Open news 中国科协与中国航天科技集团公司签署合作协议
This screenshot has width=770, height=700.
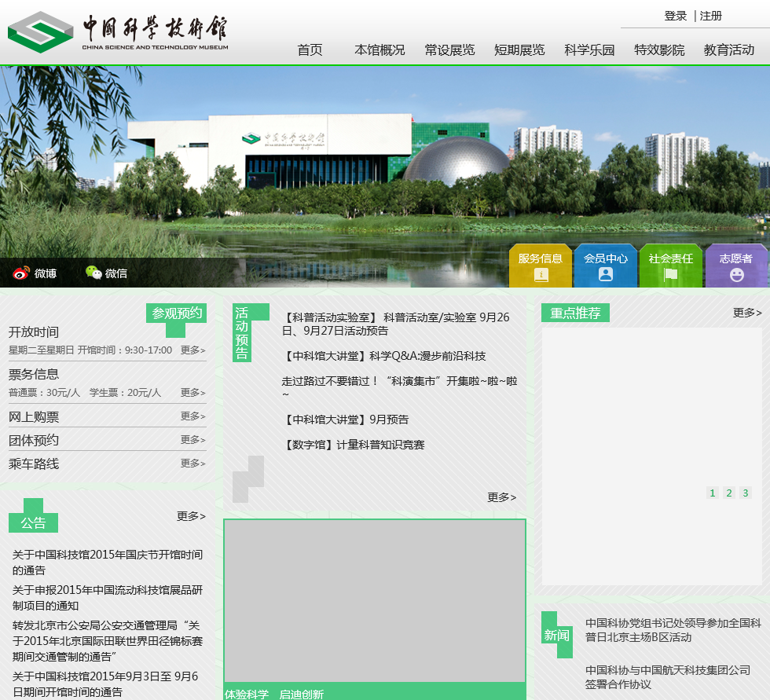667,677
